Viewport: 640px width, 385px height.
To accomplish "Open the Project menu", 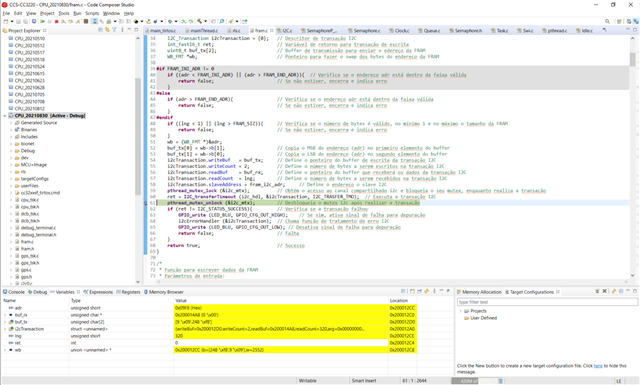I will pyautogui.click(x=47, y=13).
